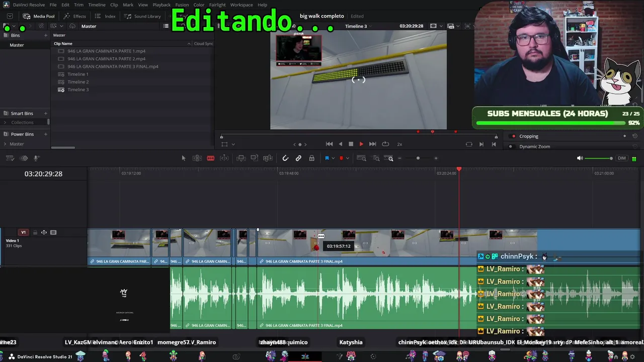The width and height of the screenshot is (644, 362).
Task: Click the red Play button
Action: [361, 144]
